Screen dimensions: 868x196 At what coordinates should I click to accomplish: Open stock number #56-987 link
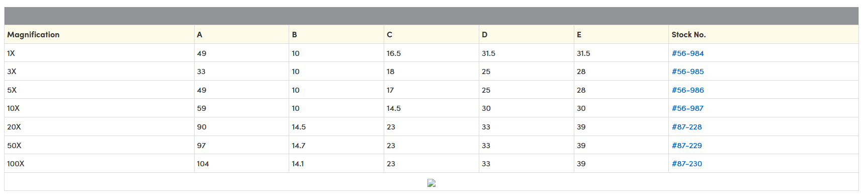tap(687, 108)
